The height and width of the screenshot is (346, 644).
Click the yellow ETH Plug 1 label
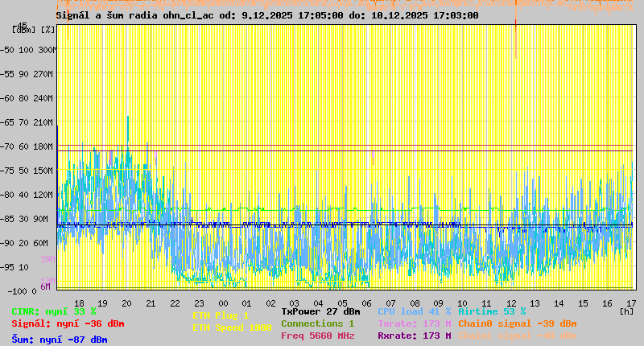[221, 316]
